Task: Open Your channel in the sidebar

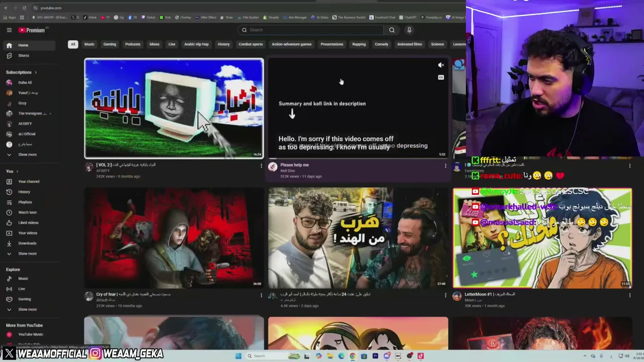Action: [x=29, y=182]
